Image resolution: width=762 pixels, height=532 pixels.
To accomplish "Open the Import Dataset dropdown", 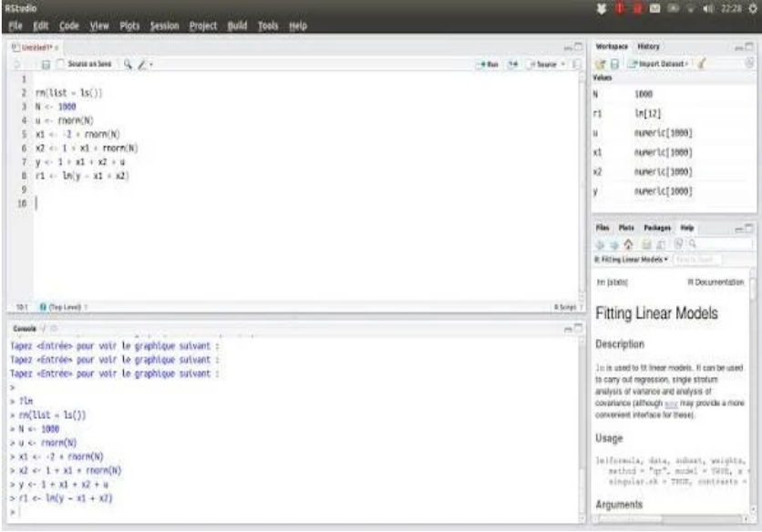I will (658, 64).
